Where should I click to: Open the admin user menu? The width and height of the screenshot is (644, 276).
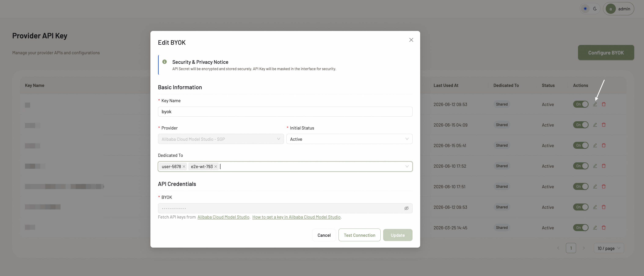[x=618, y=9]
